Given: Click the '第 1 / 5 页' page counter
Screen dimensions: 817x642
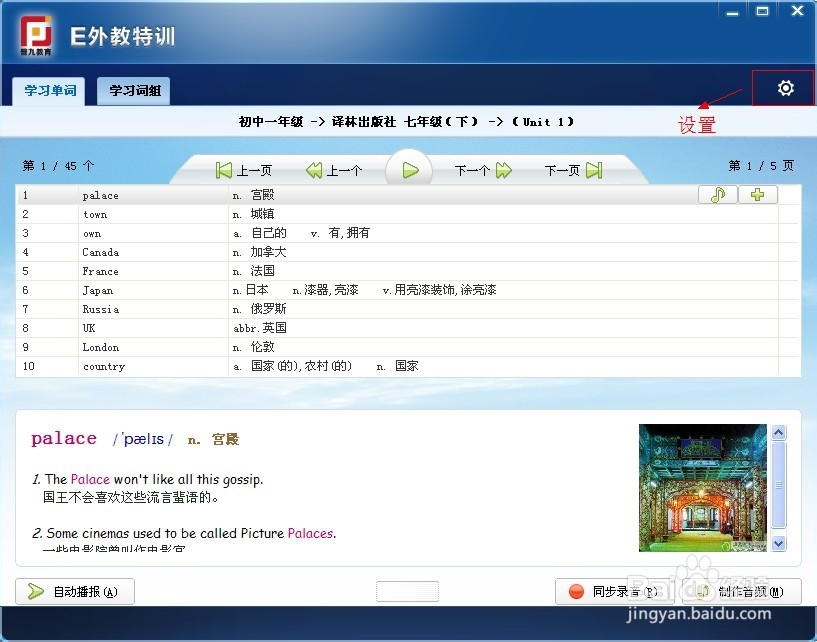Looking at the screenshot, I should [761, 166].
